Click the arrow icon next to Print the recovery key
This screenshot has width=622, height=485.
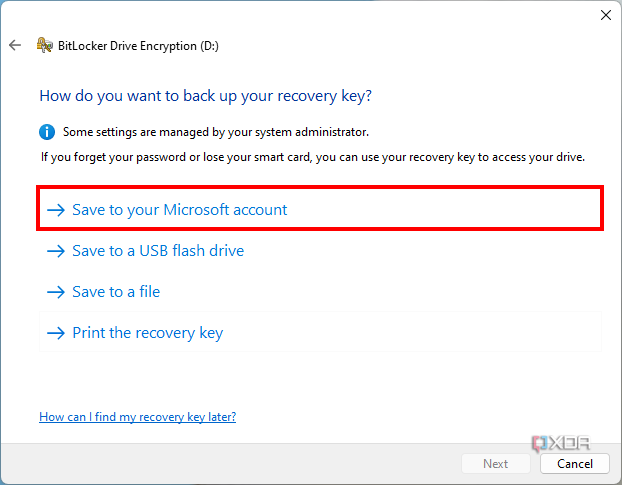click(56, 333)
